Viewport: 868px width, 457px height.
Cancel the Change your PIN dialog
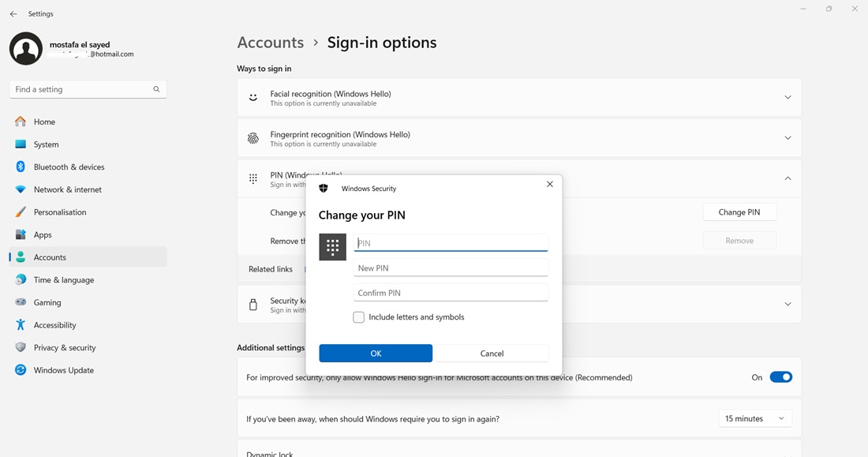click(x=492, y=354)
